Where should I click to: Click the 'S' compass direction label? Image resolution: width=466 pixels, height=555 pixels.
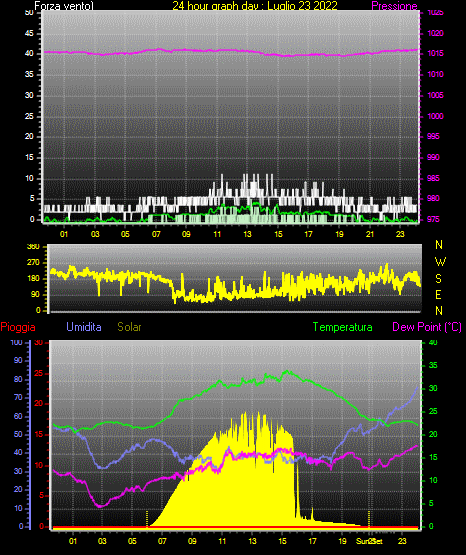438,279
